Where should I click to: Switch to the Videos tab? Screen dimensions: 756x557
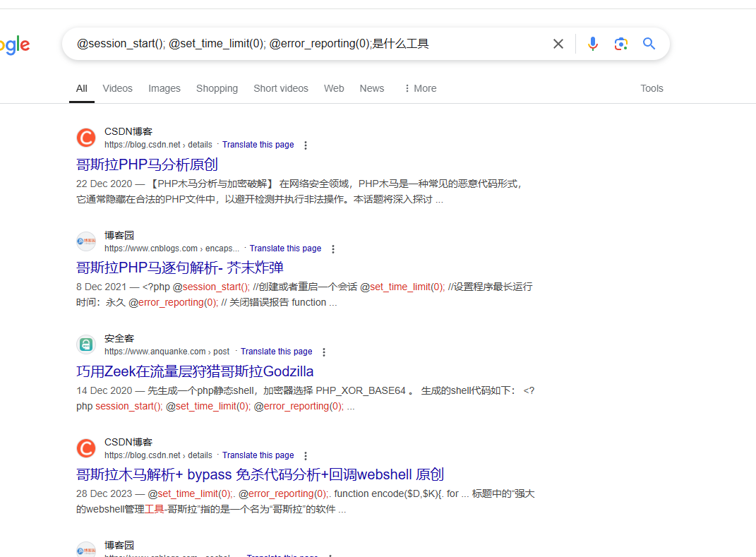tap(117, 88)
